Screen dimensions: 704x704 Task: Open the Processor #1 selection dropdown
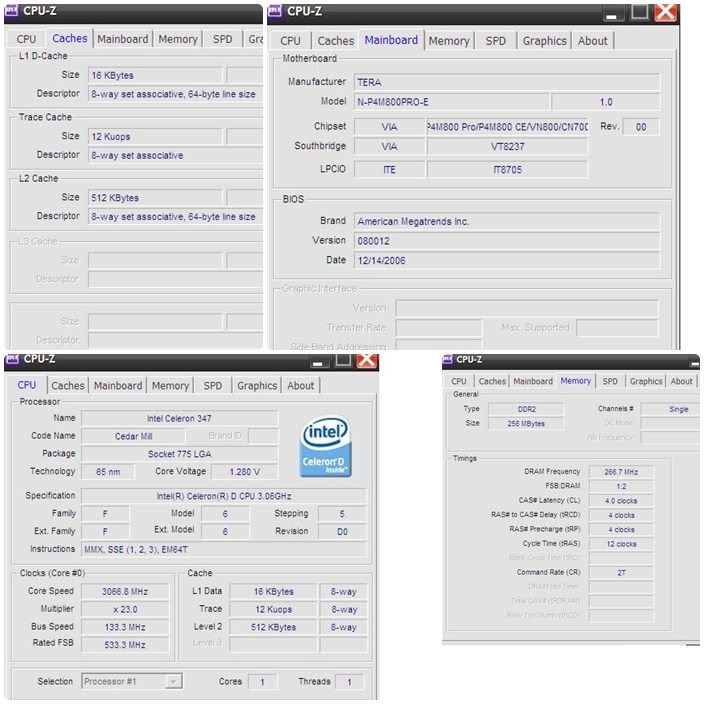[x=173, y=682]
